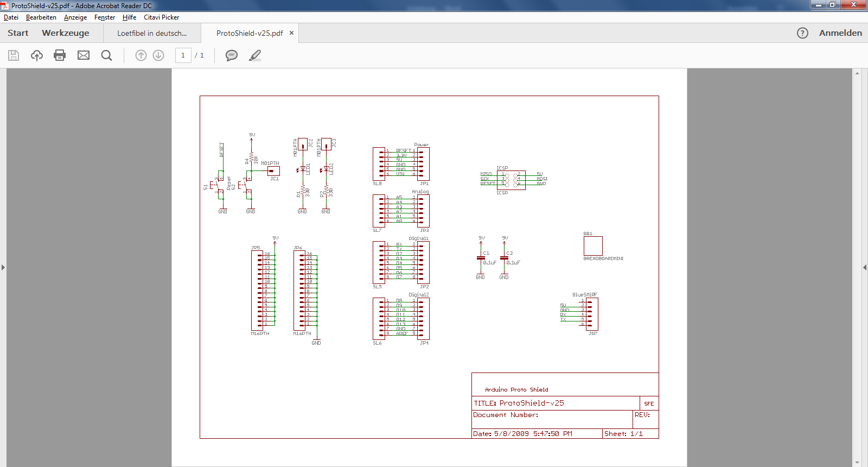This screenshot has width=868, height=467.
Task: Click the Save file icon
Action: 14,55
